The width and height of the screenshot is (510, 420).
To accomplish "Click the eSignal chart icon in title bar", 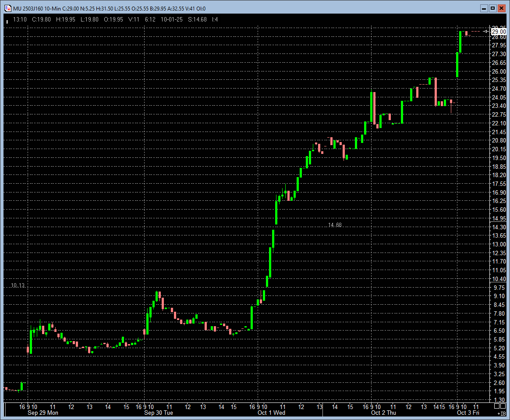I will coord(8,8).
